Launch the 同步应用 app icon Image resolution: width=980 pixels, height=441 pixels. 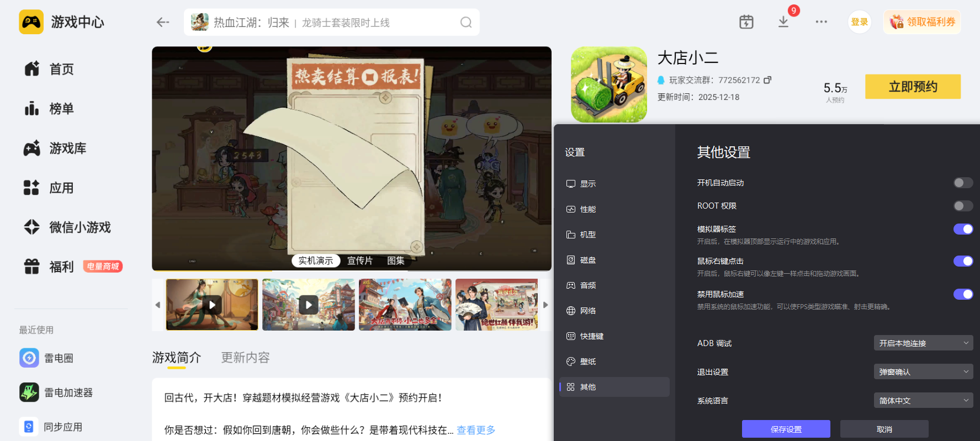click(x=29, y=427)
